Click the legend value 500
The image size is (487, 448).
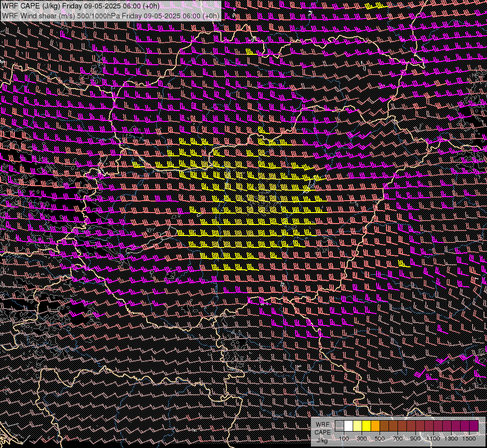pos(380,439)
